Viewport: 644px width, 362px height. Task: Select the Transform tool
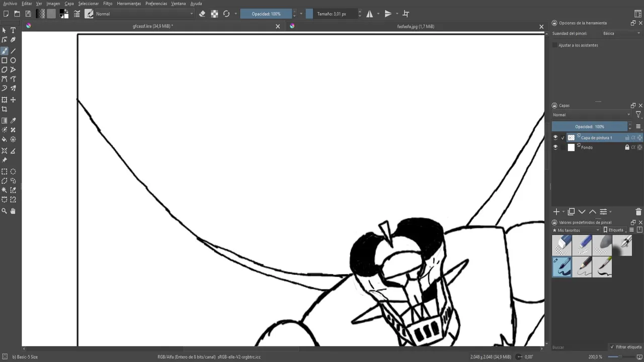point(5,100)
